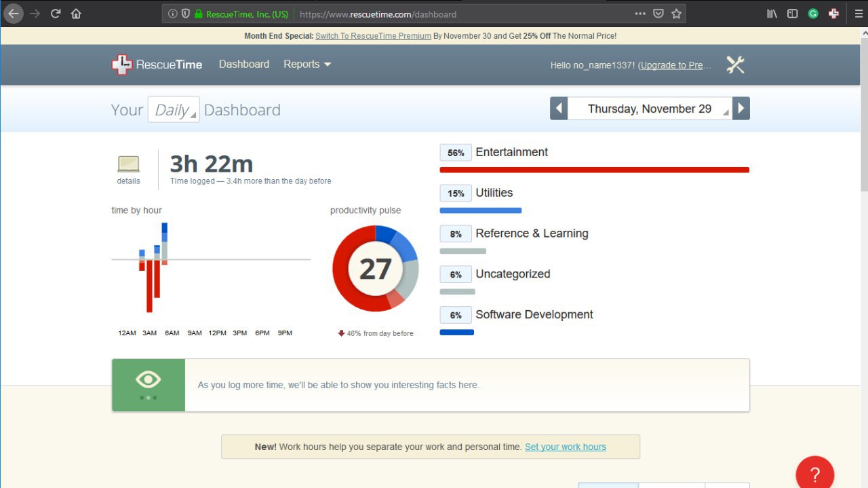Open the Uncategorized category

point(513,274)
